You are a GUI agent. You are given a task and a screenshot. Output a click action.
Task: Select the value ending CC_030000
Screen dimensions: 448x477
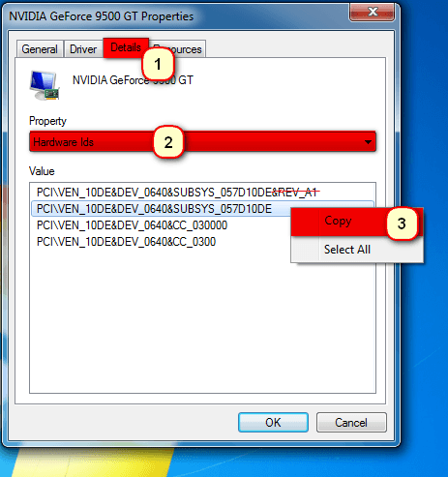132,225
